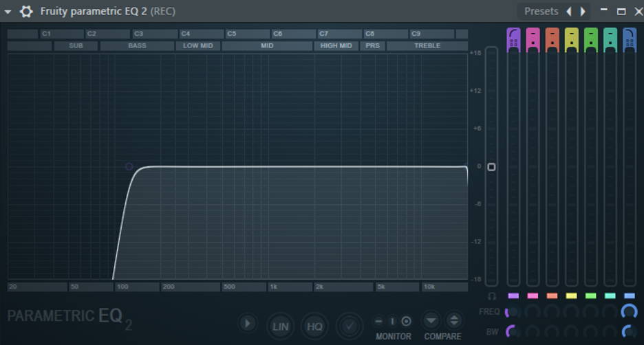Click the purple band 1 BW knob
The width and height of the screenshot is (644, 345).
coord(512,331)
